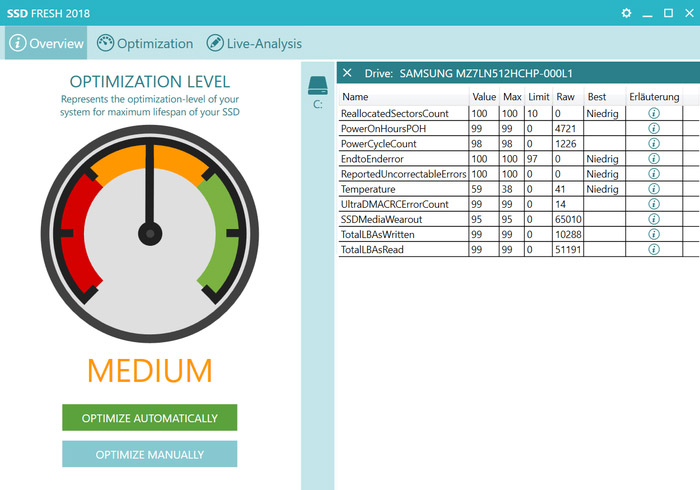Select the SSDMediaWearout name cell
The width and height of the screenshot is (700, 490).
404,220
